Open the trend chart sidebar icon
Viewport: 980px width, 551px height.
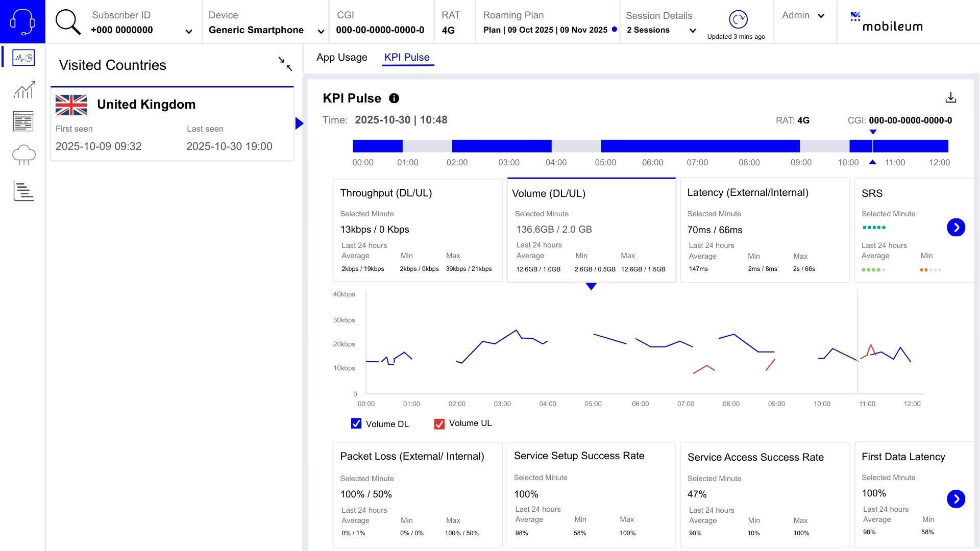tap(23, 90)
